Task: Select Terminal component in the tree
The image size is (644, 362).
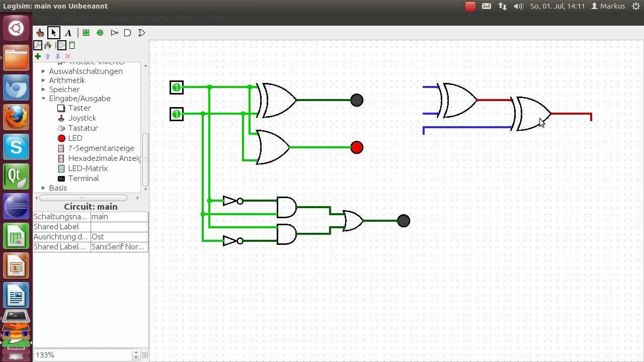Action: [84, 178]
